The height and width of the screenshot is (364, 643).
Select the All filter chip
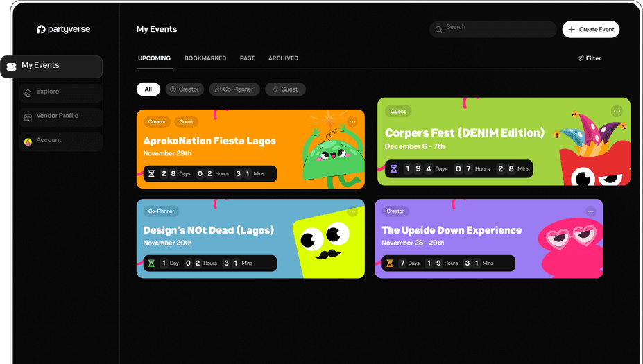(x=148, y=89)
